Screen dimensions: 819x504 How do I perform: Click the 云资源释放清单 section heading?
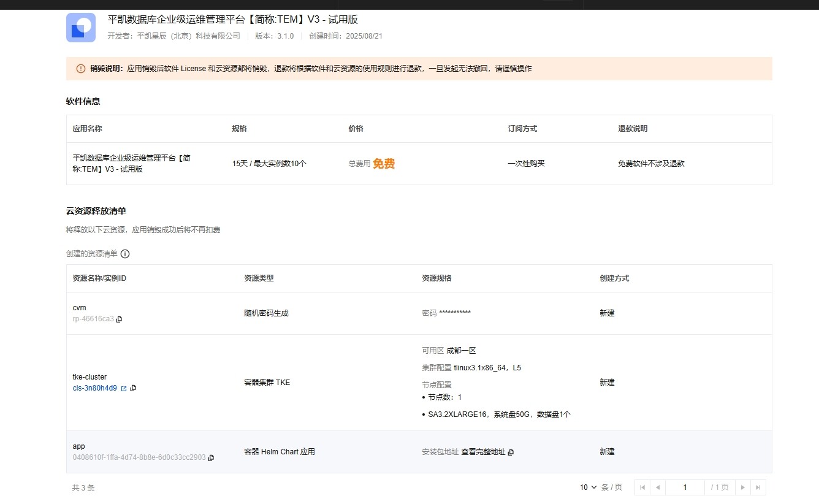click(96, 211)
